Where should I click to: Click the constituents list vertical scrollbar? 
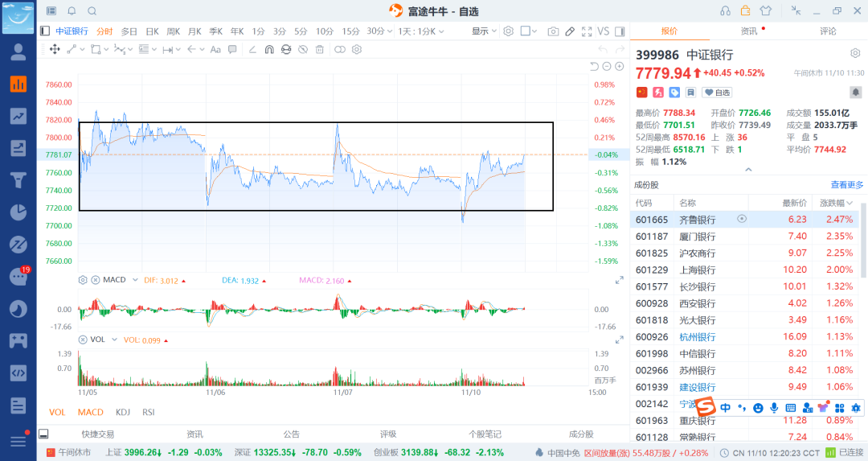pyautogui.click(x=863, y=240)
